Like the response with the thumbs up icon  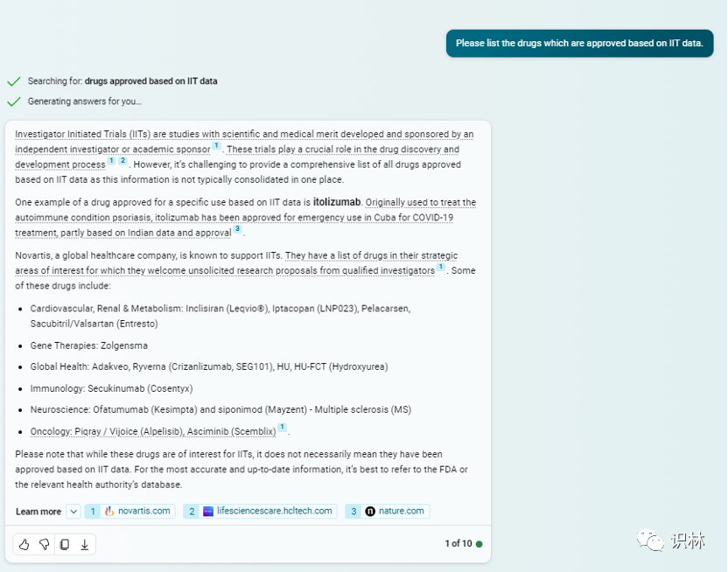point(24,544)
